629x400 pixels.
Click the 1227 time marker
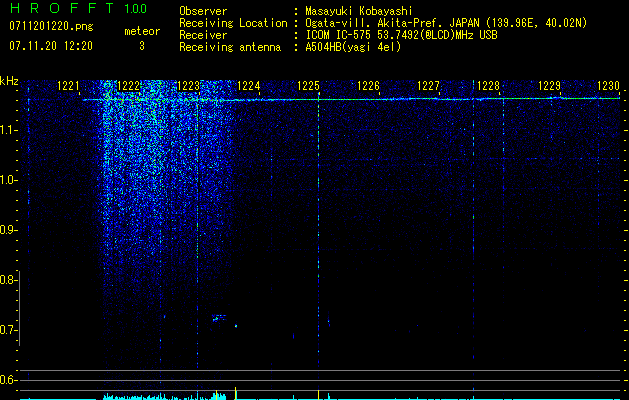[x=428, y=86]
